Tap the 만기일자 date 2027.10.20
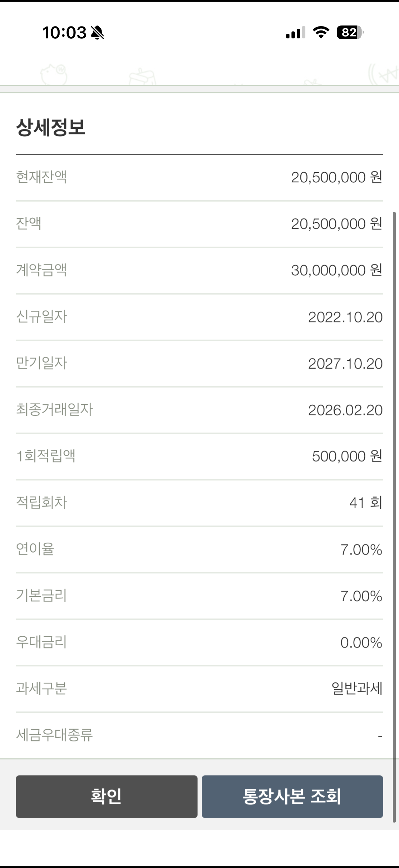 tap(345, 363)
